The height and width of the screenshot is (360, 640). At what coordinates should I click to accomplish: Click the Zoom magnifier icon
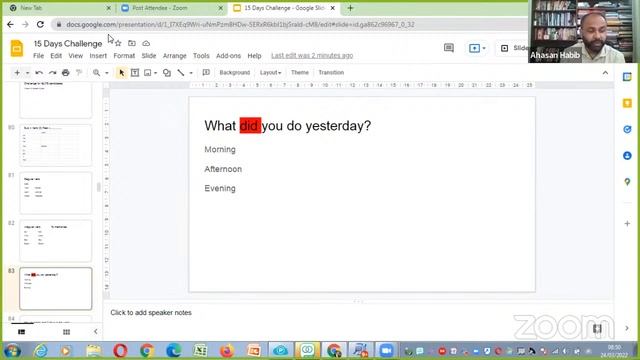point(96,73)
